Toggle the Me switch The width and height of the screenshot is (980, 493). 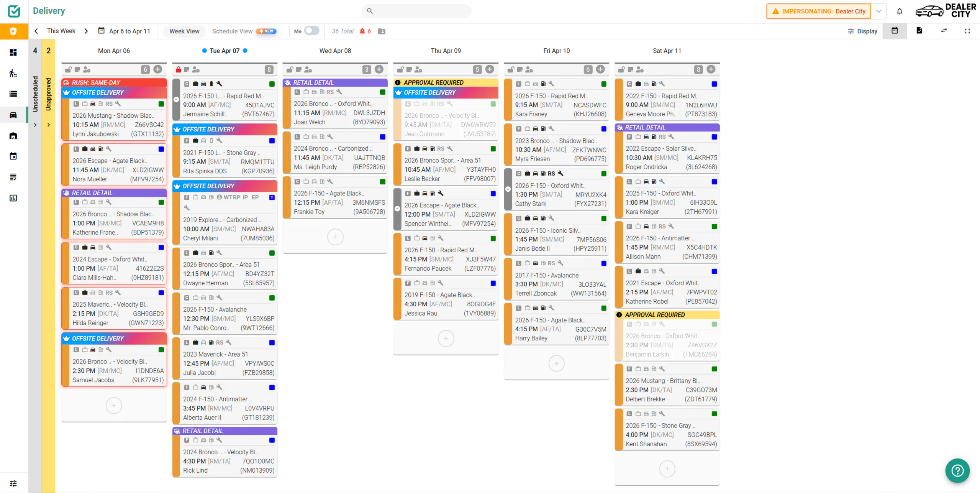pyautogui.click(x=311, y=31)
